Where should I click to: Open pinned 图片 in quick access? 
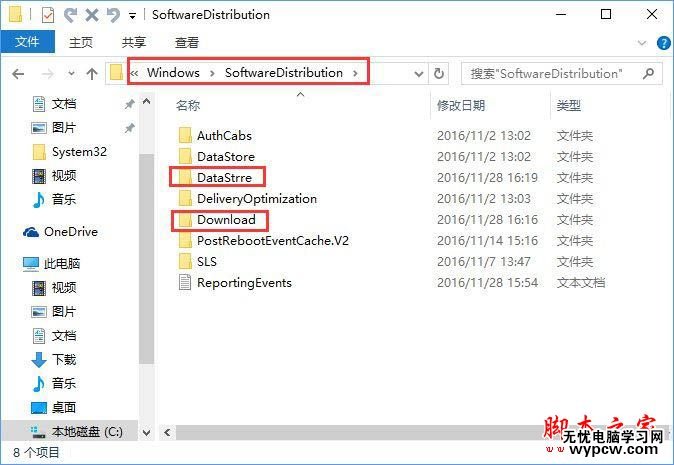64,128
